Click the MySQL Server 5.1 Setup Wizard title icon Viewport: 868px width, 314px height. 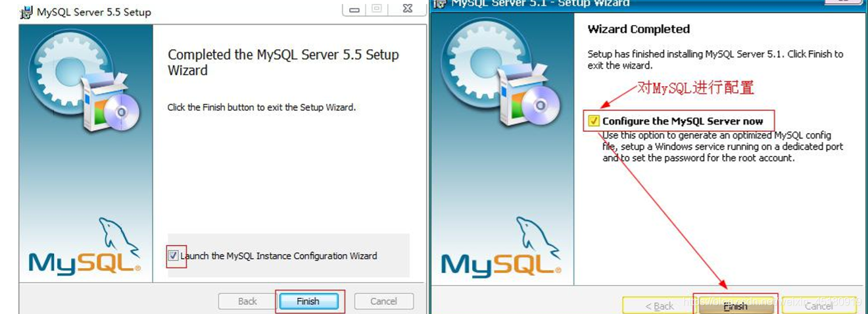(x=440, y=3)
